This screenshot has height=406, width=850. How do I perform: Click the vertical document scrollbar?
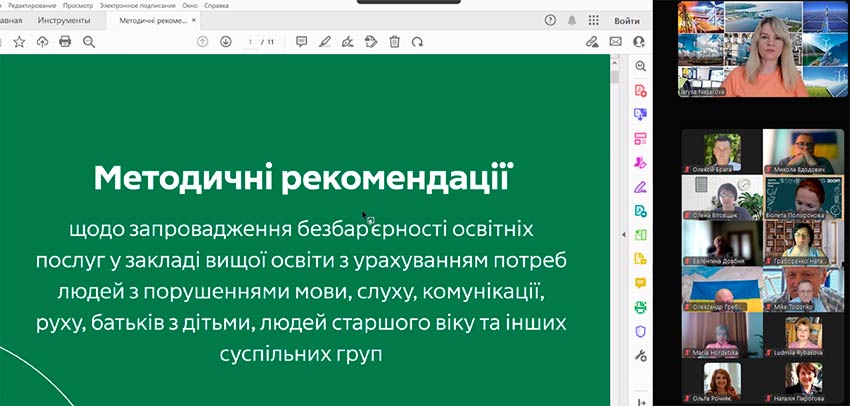pos(614,200)
